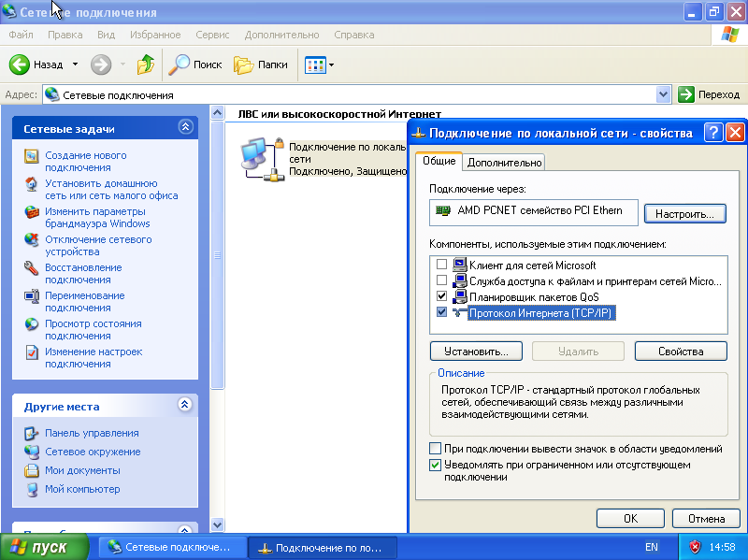Screen dimensions: 748x560
Task: Click the Windows firewall settings icon
Action: coord(31,212)
